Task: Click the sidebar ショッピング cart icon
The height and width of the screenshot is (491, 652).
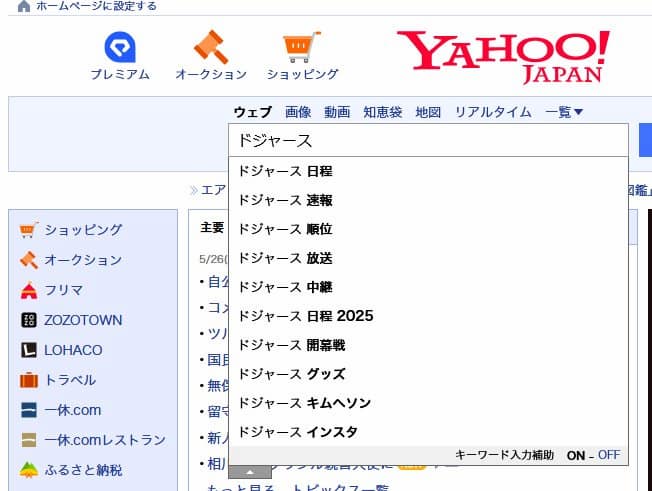Action: click(29, 230)
